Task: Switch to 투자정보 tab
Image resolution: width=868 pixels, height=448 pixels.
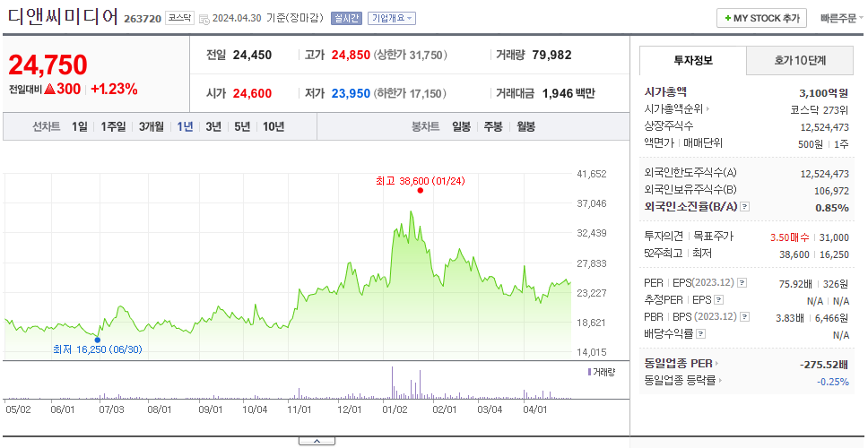Action: coord(693,61)
